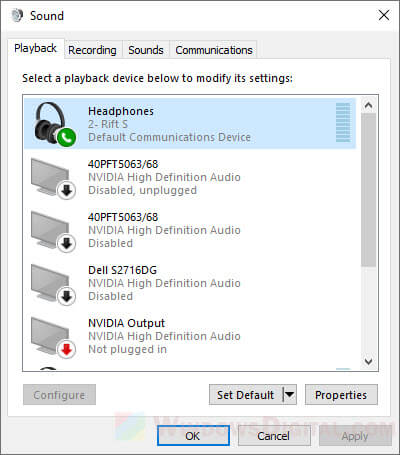Image resolution: width=400 pixels, height=455 pixels.
Task: Confirm with the OK button
Action: (x=193, y=436)
